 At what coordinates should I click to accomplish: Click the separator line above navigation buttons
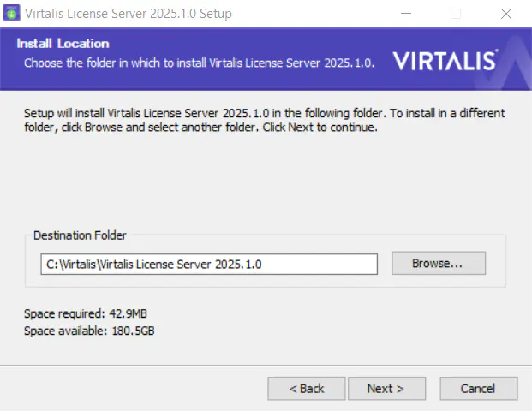tap(266, 366)
